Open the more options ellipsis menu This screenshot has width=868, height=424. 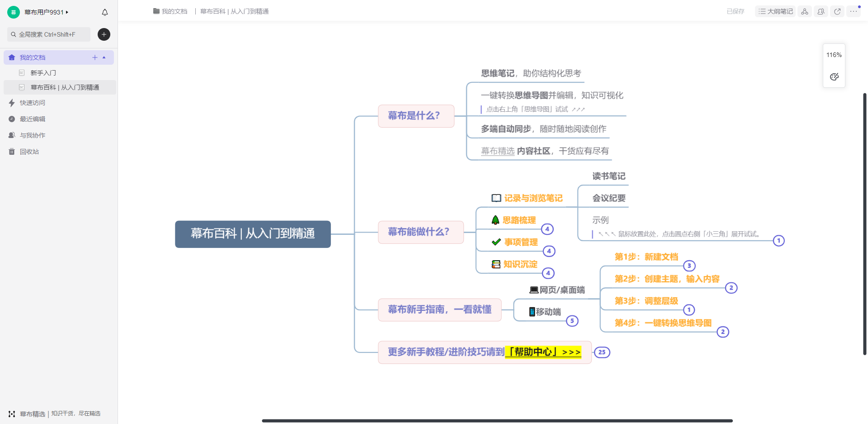854,11
